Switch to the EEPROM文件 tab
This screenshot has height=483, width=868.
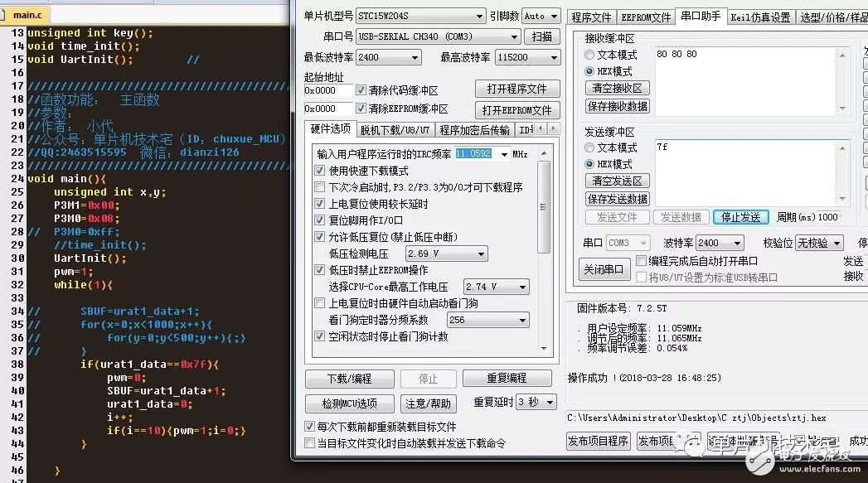[646, 17]
